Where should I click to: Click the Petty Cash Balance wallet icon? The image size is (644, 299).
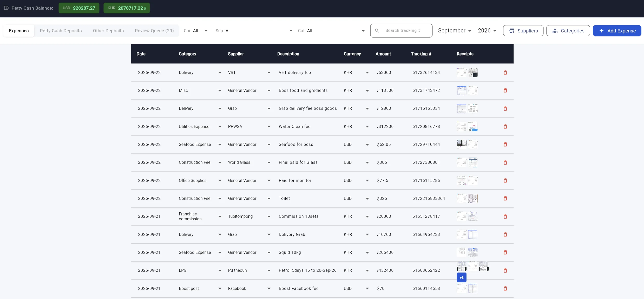6,8
